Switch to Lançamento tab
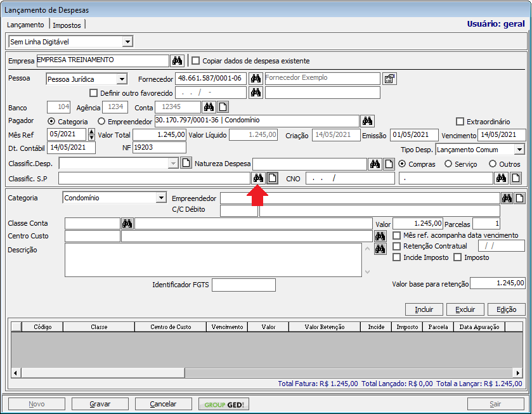The image size is (532, 414). 25,25
